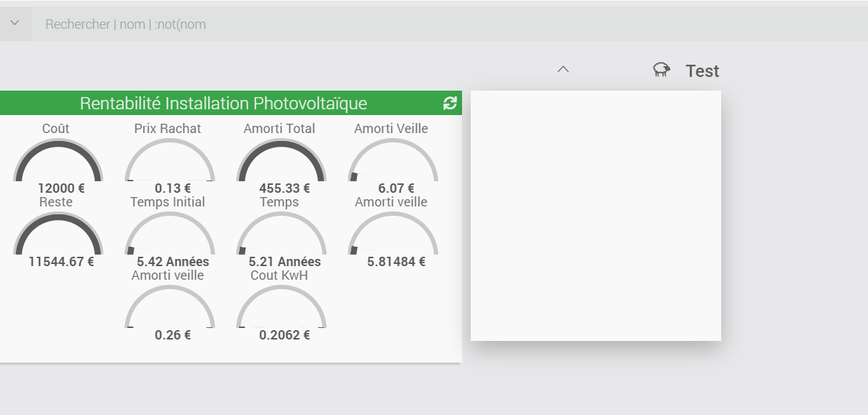Click the Prix Rachat gauge

pyautogui.click(x=170, y=160)
